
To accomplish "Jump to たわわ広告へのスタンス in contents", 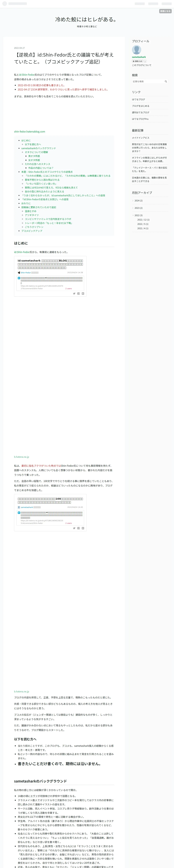I will [38, 164].
